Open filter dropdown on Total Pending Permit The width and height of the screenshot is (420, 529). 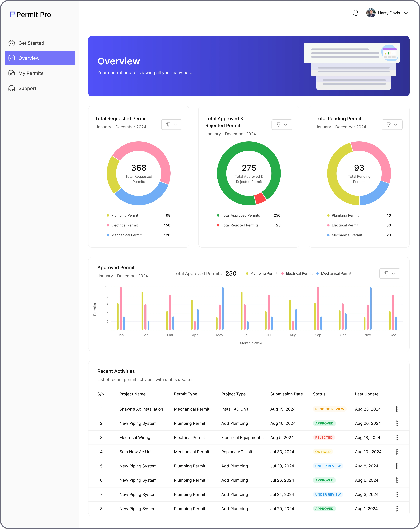[x=392, y=125]
